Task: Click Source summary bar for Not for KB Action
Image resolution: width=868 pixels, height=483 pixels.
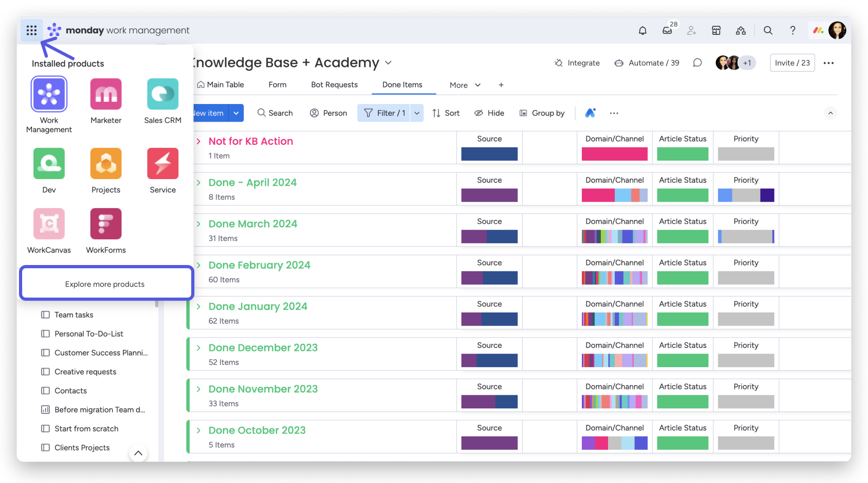Action: (489, 154)
